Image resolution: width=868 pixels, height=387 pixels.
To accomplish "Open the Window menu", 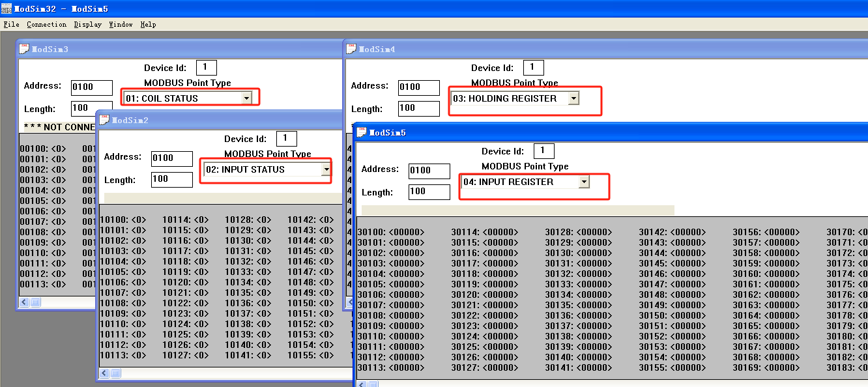I will 121,24.
